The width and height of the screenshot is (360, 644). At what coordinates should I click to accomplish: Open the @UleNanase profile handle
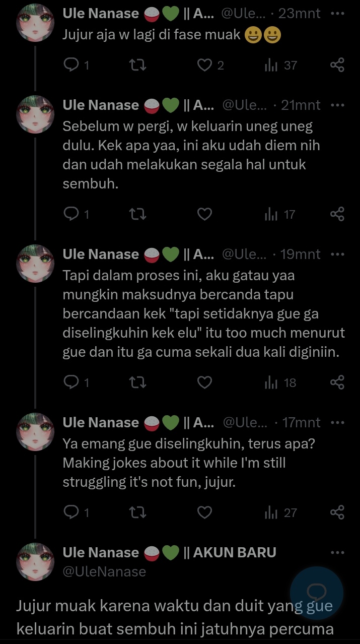pyautogui.click(x=104, y=571)
